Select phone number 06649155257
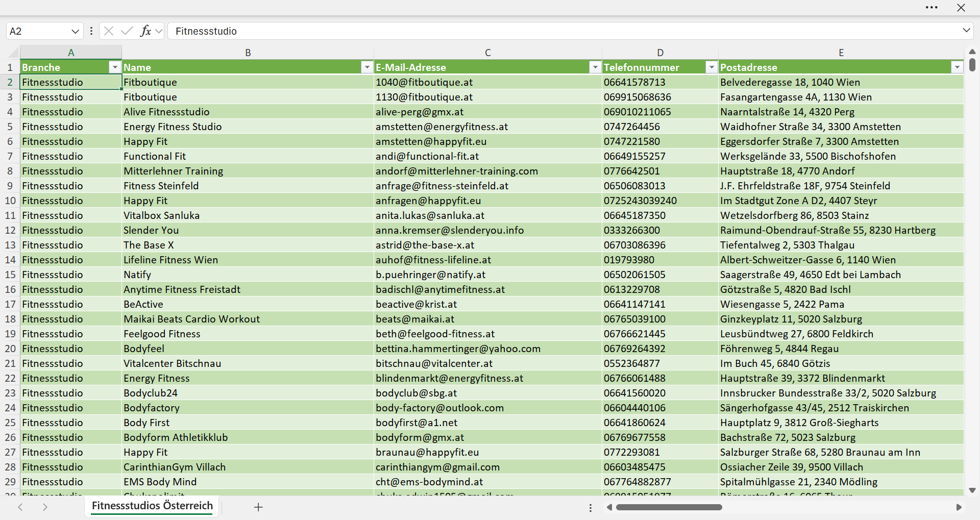980x520 pixels. (660, 156)
